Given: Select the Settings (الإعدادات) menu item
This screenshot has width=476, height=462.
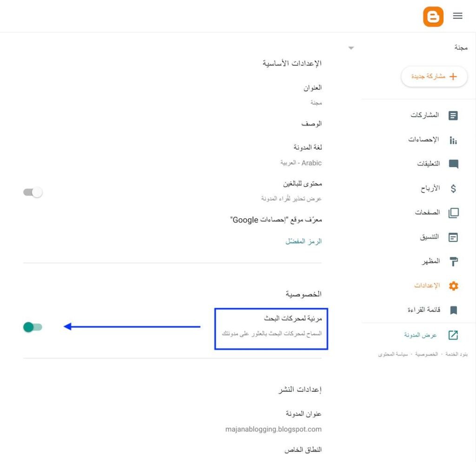Looking at the screenshot, I should (x=427, y=286).
